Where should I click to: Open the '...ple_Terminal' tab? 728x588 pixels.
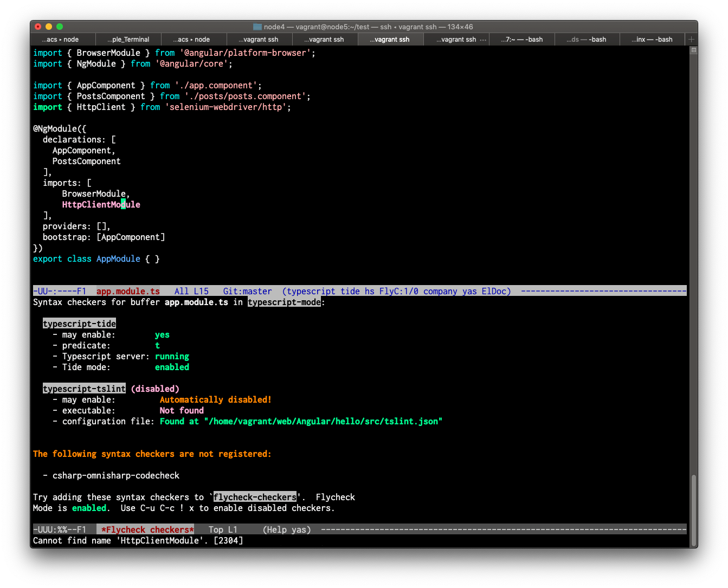point(128,40)
